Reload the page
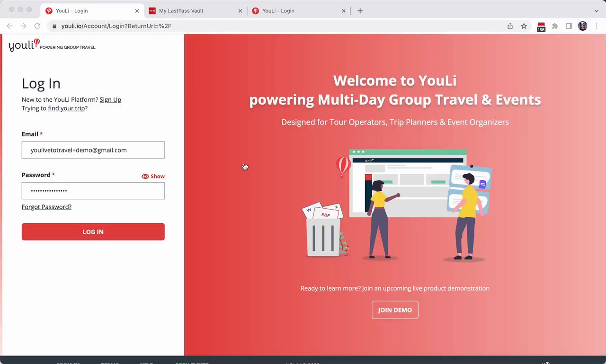Viewport: 606px width, 364px height. [37, 26]
